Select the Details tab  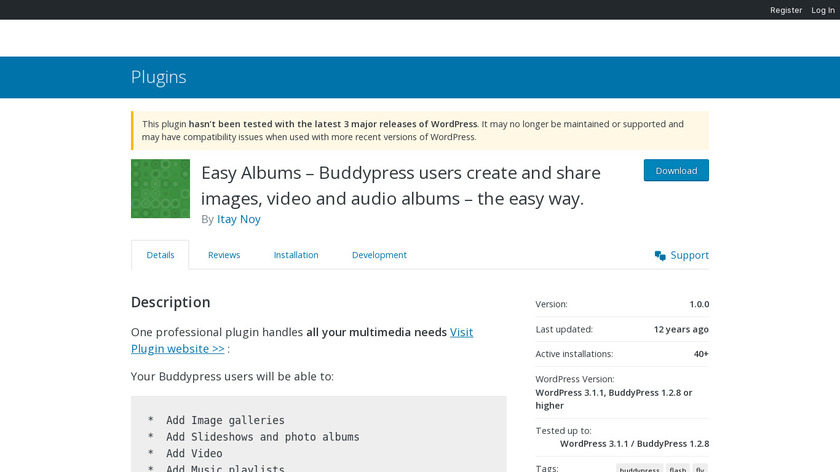[x=160, y=255]
